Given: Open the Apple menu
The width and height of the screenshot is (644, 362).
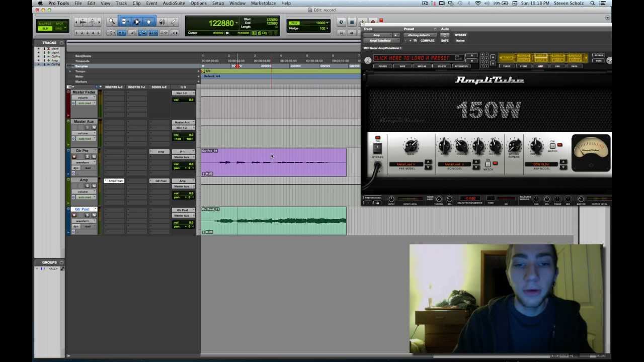Looking at the screenshot, I should 40,4.
